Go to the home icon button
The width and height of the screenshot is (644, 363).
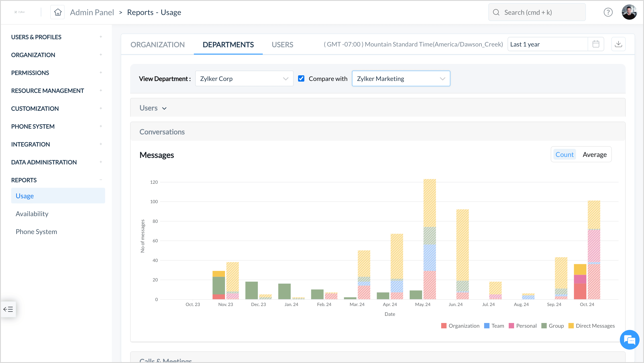[57, 12]
